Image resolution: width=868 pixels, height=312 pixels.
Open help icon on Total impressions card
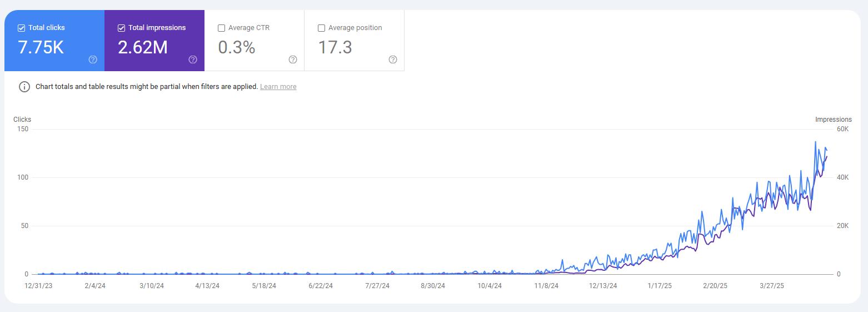pos(193,60)
